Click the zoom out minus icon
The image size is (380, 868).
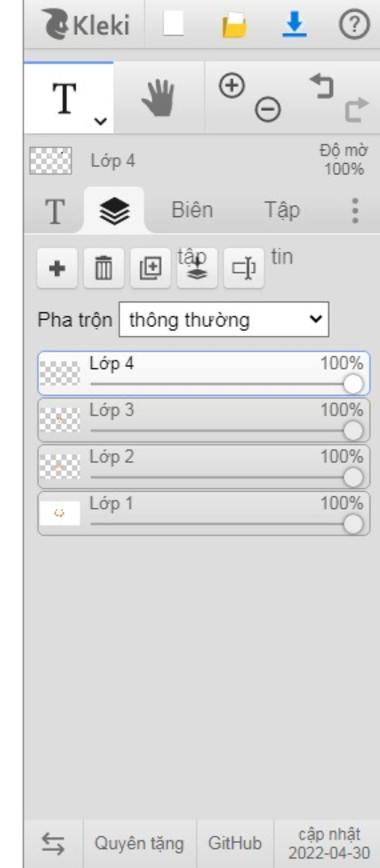pos(267,109)
